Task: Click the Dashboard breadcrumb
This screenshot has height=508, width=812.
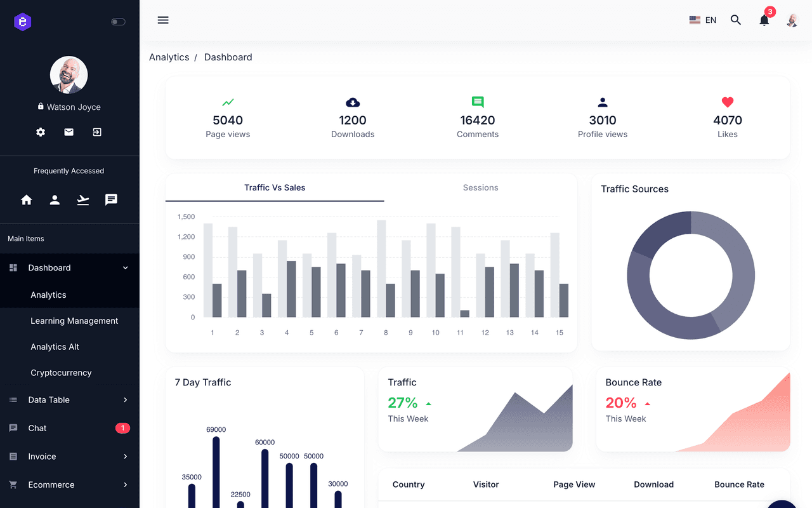Action: tap(228, 57)
